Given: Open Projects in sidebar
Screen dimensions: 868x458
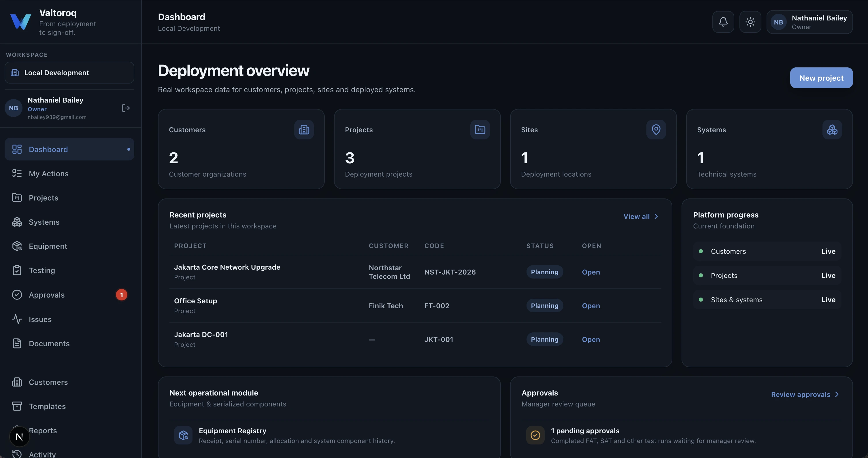Looking at the screenshot, I should click(69, 198).
